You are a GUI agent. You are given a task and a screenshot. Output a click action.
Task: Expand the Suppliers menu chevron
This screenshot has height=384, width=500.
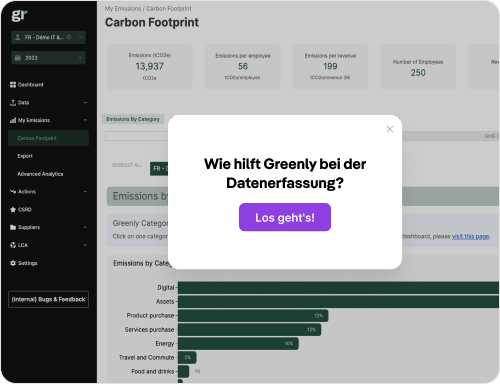pyautogui.click(x=85, y=227)
